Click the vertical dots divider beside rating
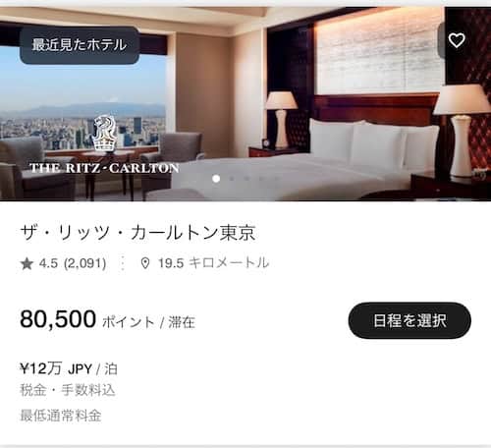The image size is (491, 448). 123,263
